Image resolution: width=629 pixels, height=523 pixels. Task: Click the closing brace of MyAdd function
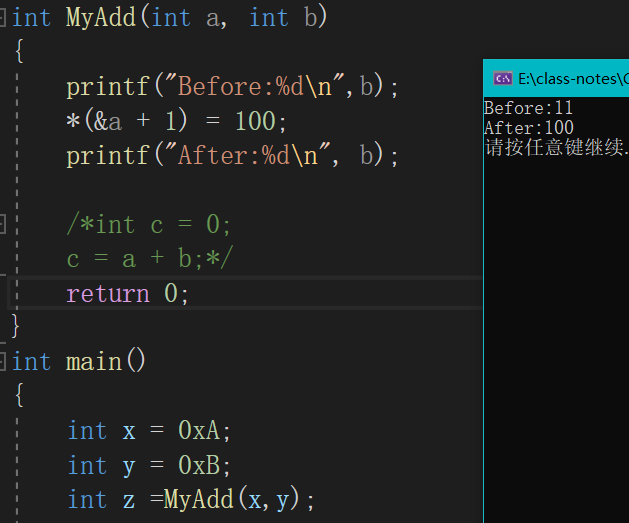[15, 326]
